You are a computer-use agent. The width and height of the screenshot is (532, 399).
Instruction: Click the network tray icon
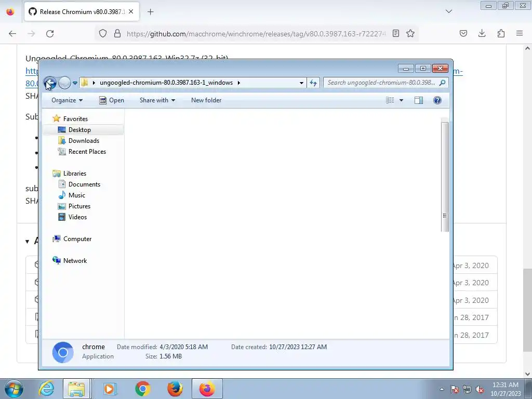coord(467,389)
